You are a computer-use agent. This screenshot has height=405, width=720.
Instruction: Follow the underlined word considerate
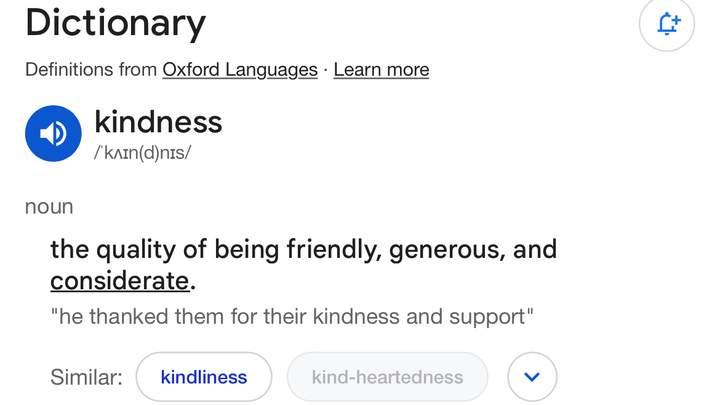[x=120, y=281]
